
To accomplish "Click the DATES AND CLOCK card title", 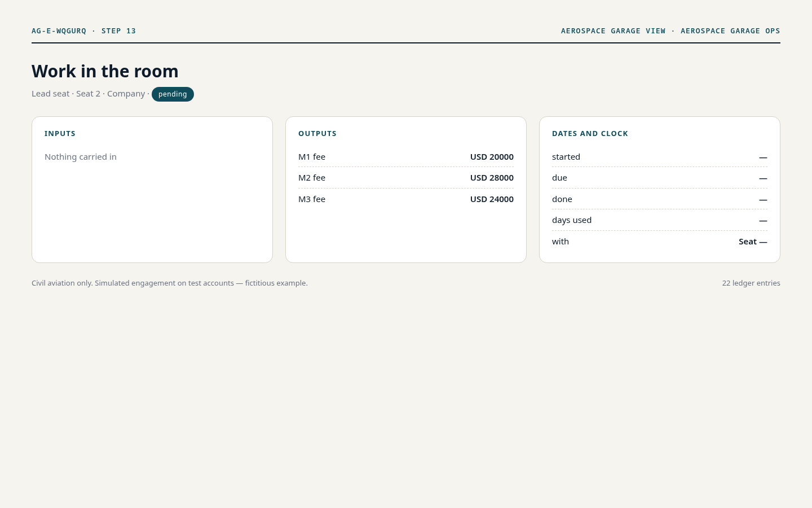I will tap(590, 134).
